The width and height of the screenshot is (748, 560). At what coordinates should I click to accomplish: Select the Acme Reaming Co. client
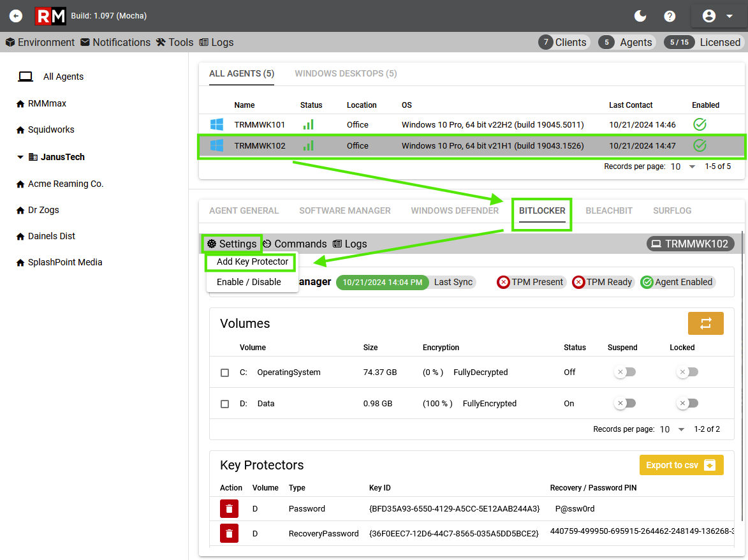60,184
